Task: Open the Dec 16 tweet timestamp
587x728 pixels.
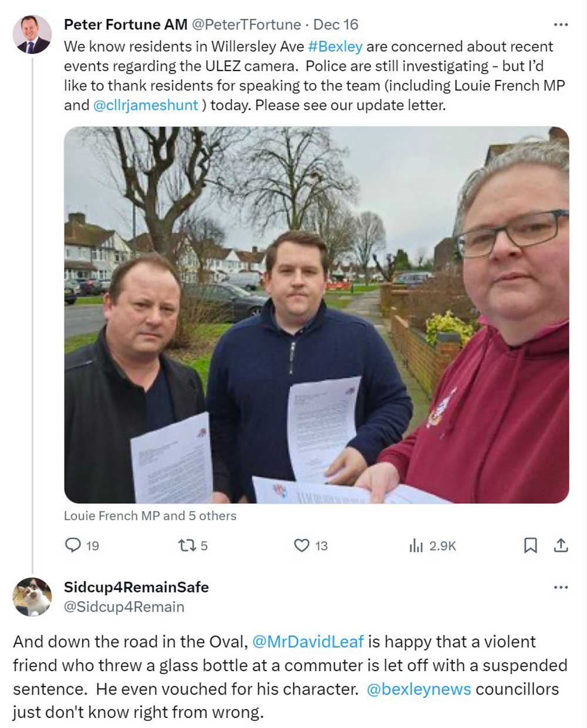Action: point(335,25)
